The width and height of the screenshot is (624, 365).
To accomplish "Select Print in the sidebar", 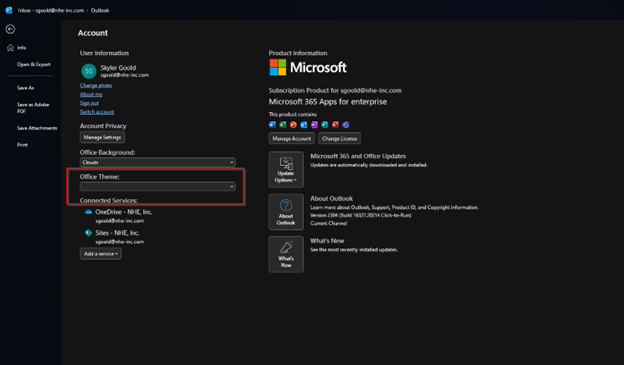I will [22, 145].
